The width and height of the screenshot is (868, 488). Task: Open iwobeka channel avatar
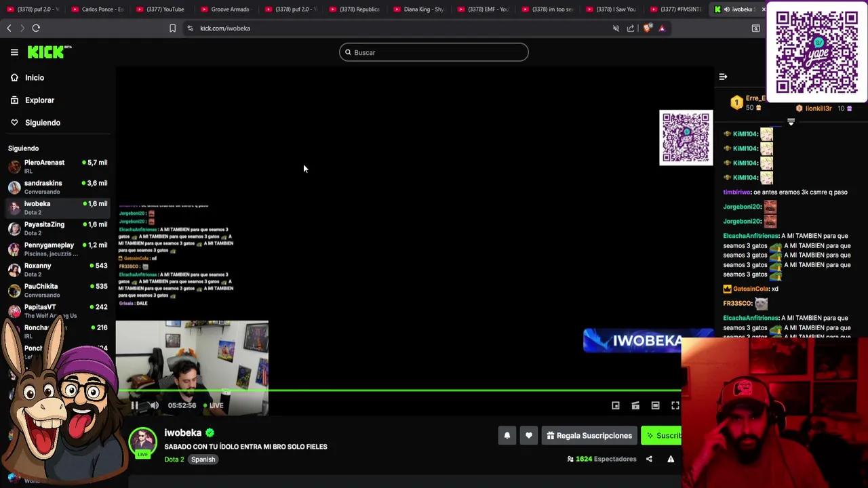(142, 441)
